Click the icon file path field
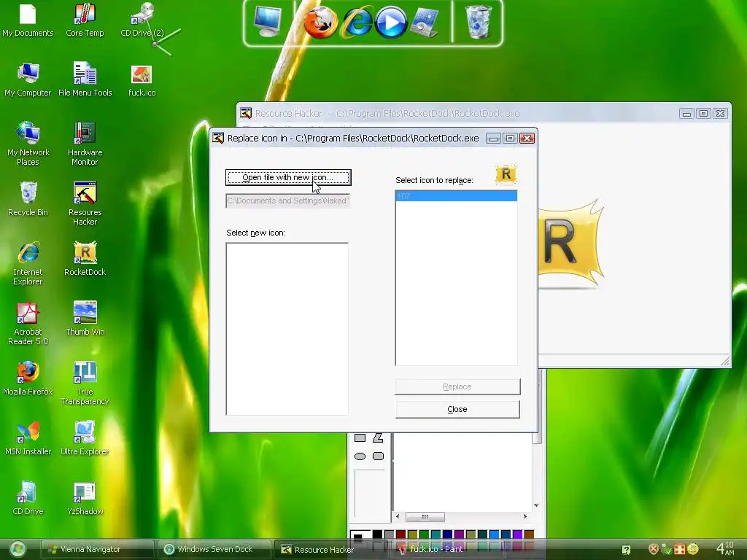The image size is (747, 560). (x=288, y=201)
